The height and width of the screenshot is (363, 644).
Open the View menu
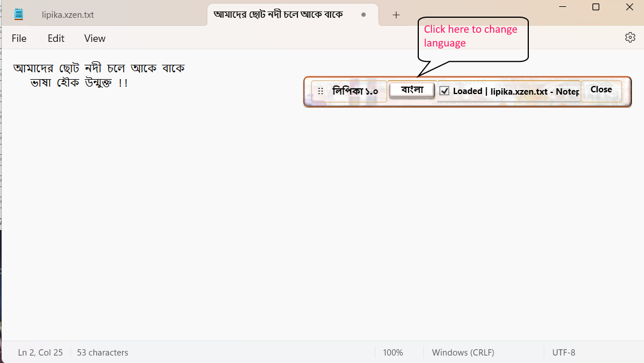pos(95,38)
